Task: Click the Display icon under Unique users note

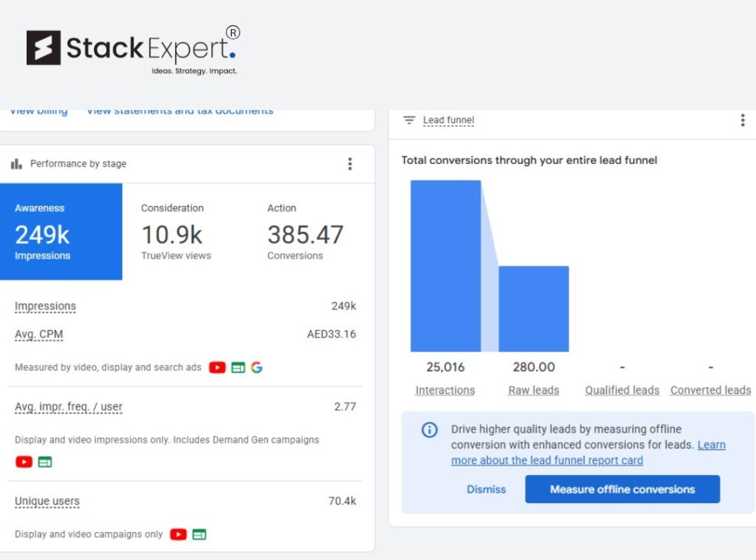Action: pyautogui.click(x=200, y=534)
